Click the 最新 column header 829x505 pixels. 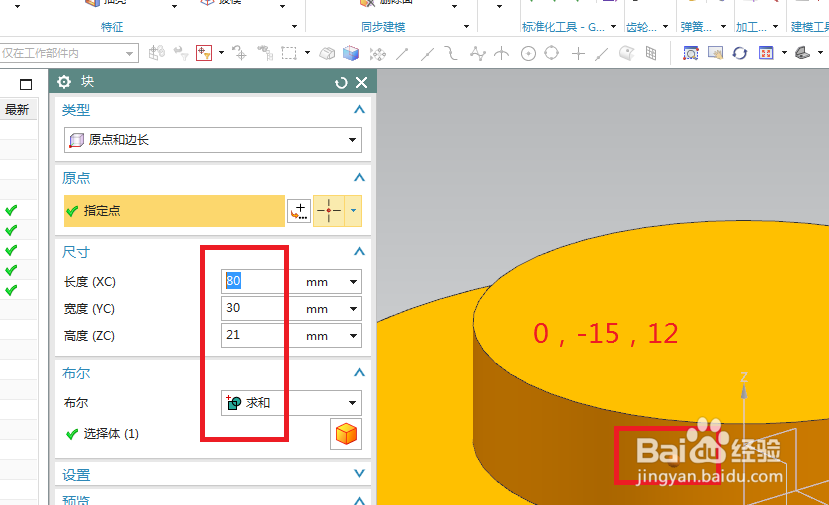17,109
